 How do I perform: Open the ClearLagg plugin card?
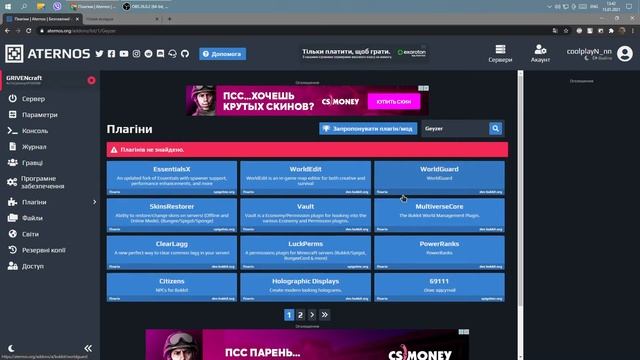[x=172, y=253]
